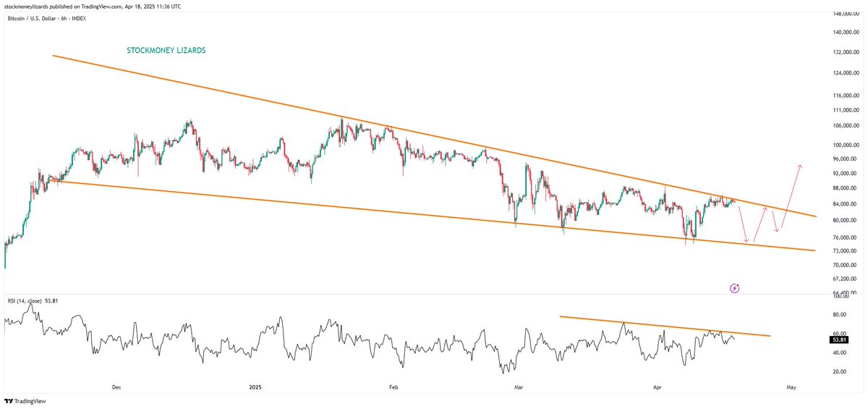
Task: Click the 70,000.00 price axis label
Action: pyautogui.click(x=845, y=264)
